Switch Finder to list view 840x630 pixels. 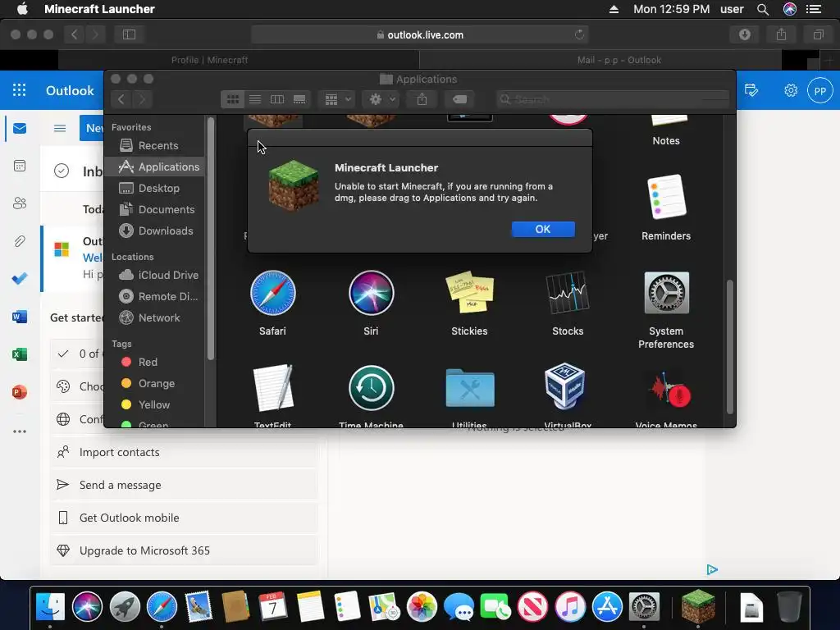[255, 99]
